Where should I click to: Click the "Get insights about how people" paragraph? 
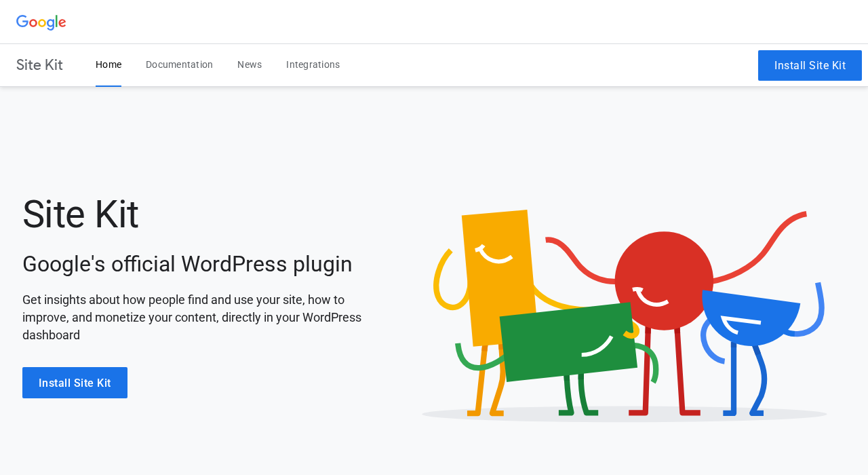[x=192, y=318]
